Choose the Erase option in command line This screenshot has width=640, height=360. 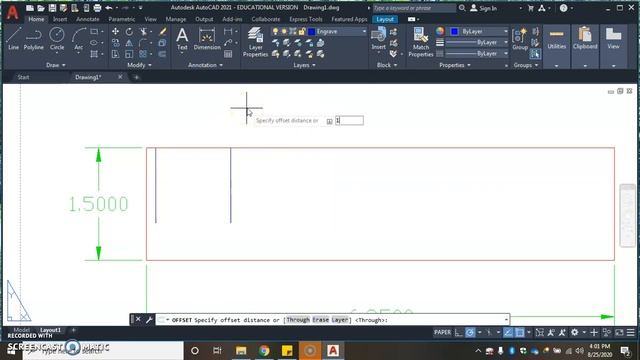coord(320,320)
